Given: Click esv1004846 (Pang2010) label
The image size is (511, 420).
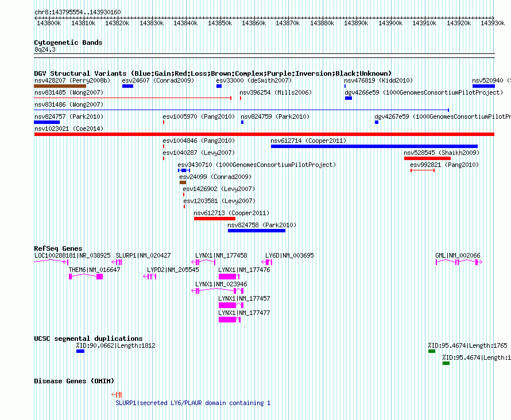Looking at the screenshot, I should click(x=199, y=141).
